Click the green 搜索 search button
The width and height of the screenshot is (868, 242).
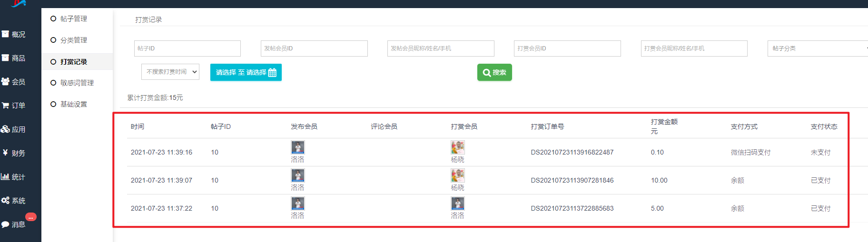(494, 72)
